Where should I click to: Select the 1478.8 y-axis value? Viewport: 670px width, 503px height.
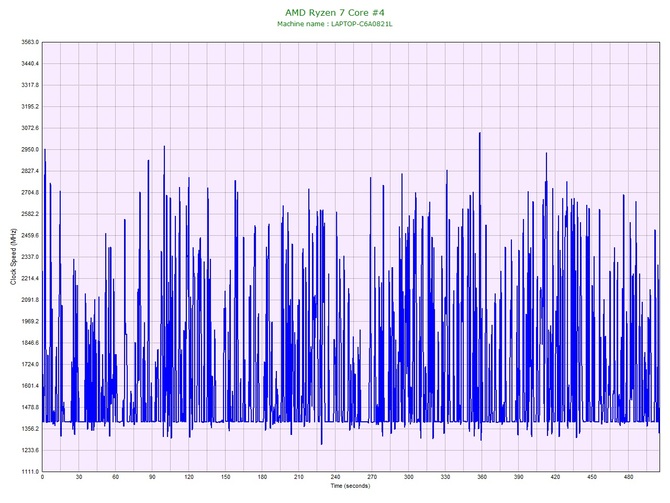30,407
